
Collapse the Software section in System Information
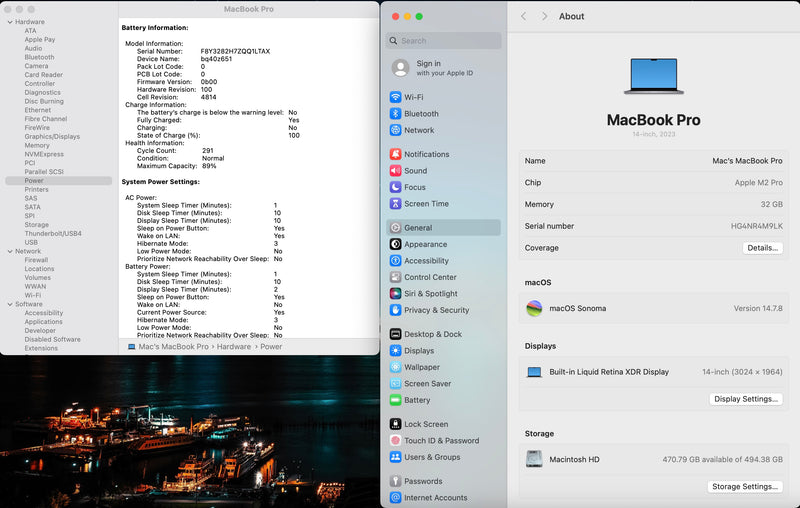(10, 304)
